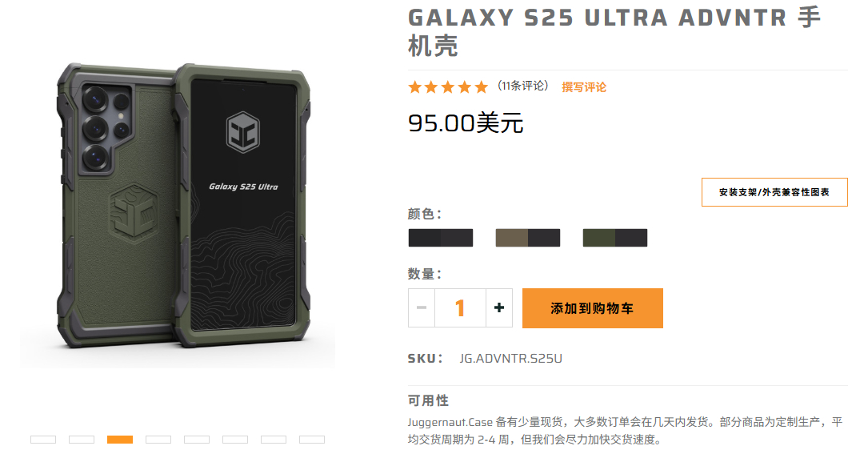
Task: Switch to the sixth gallery slide indicator
Action: click(x=235, y=440)
